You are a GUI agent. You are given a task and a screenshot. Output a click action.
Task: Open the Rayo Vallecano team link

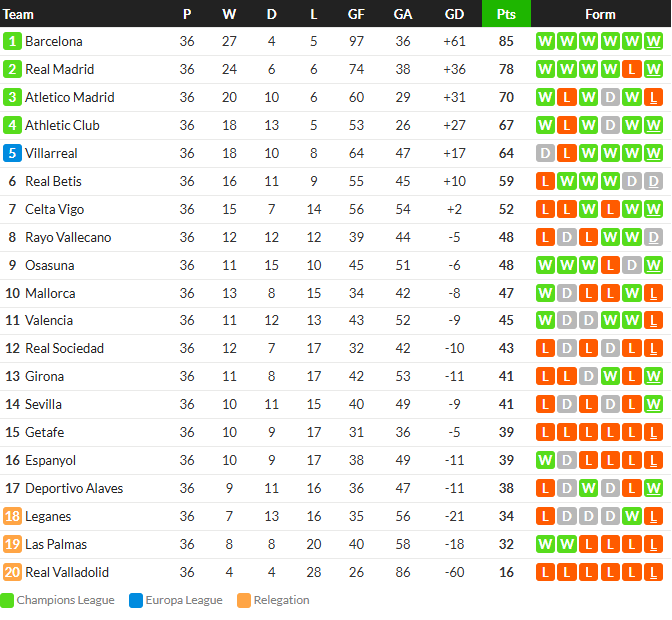pos(68,237)
